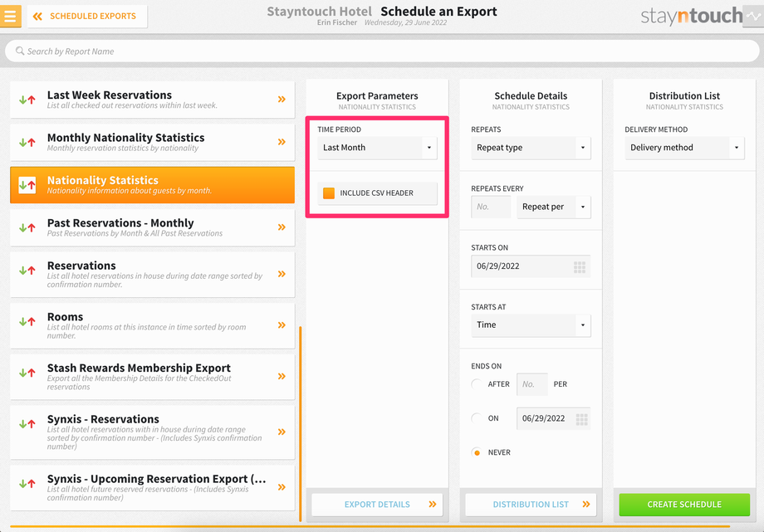The image size is (764, 532).
Task: Select the Last Week Reservations report title
Action: 110,95
